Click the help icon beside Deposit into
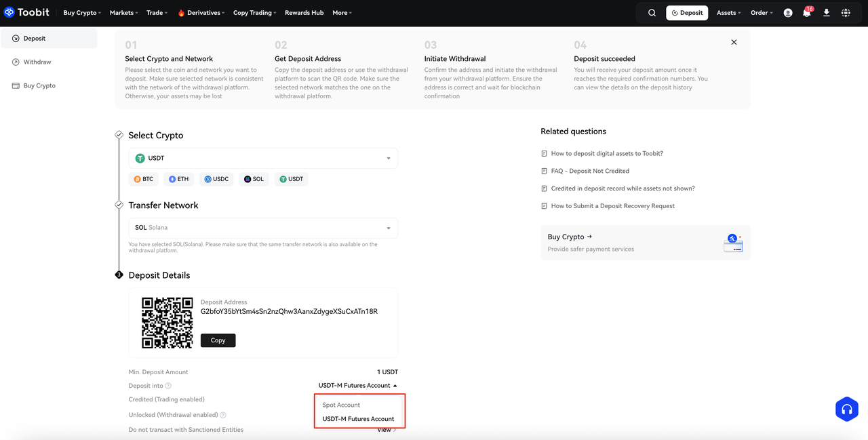Screen dimensions: 868x440 point(168,386)
